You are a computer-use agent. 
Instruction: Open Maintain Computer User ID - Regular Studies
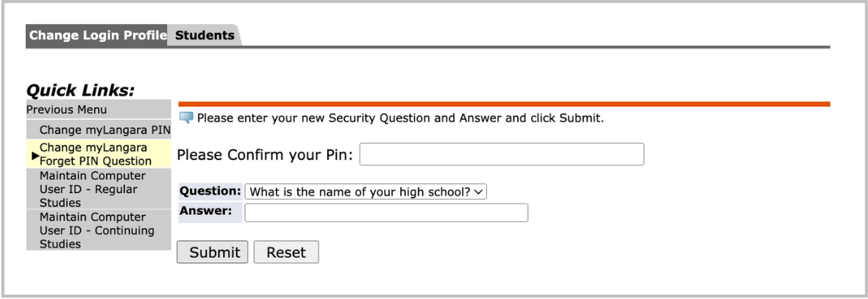(93, 190)
